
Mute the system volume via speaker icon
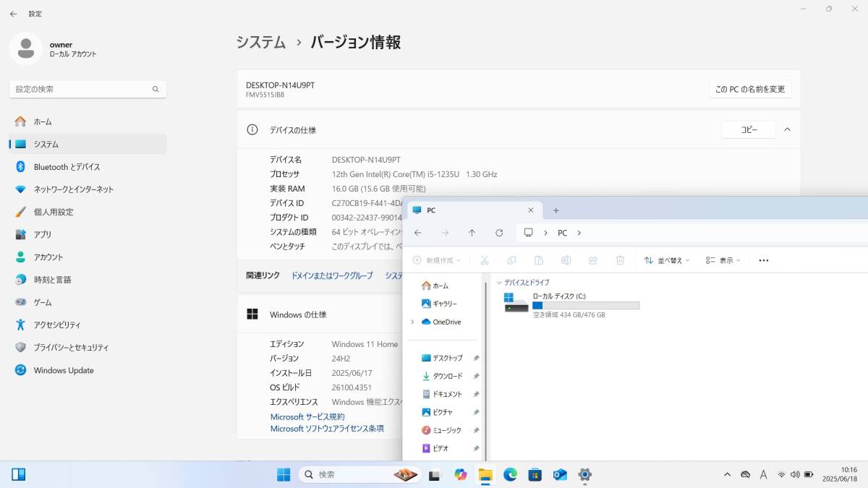[796, 474]
